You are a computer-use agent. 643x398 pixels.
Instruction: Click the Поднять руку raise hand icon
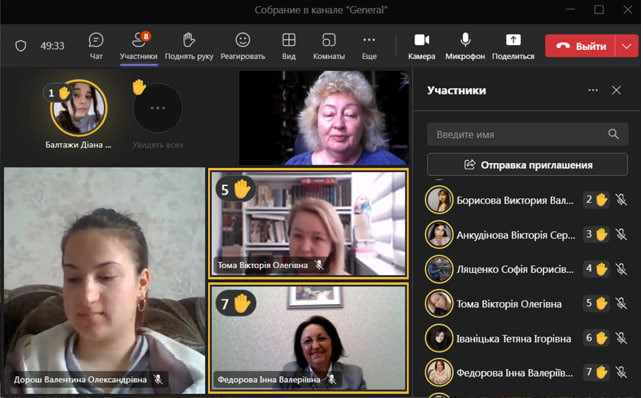tap(189, 40)
